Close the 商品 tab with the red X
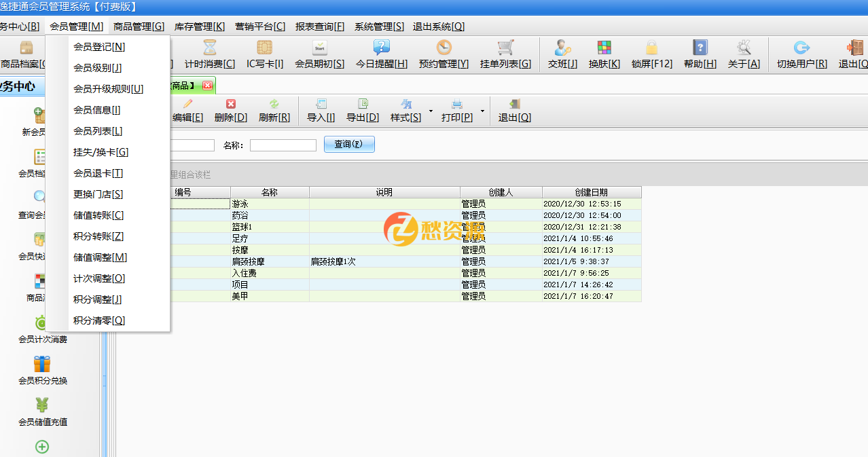This screenshot has width=868, height=457. tap(207, 86)
